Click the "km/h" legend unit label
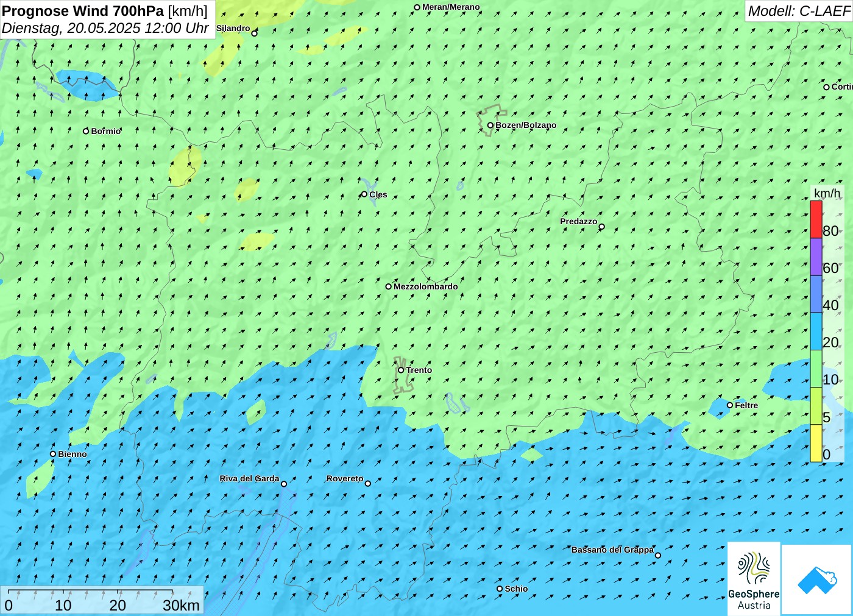Screen dimensions: 853x616 coord(827,193)
